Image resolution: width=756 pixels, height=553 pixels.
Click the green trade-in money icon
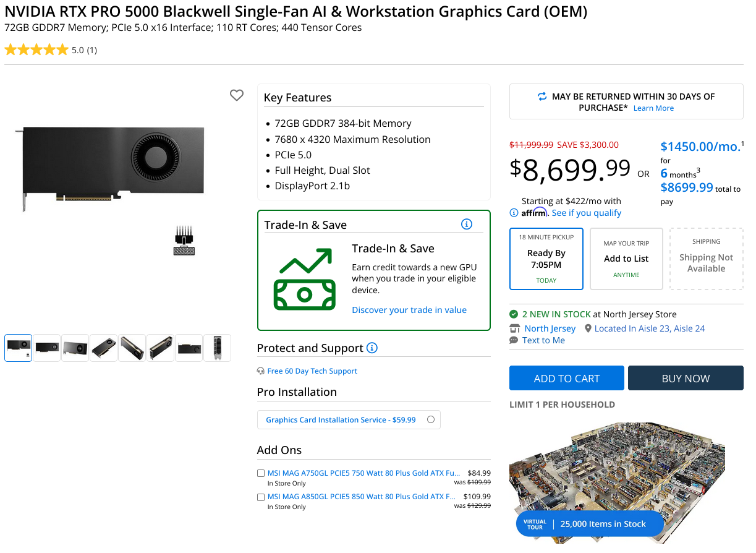click(304, 279)
